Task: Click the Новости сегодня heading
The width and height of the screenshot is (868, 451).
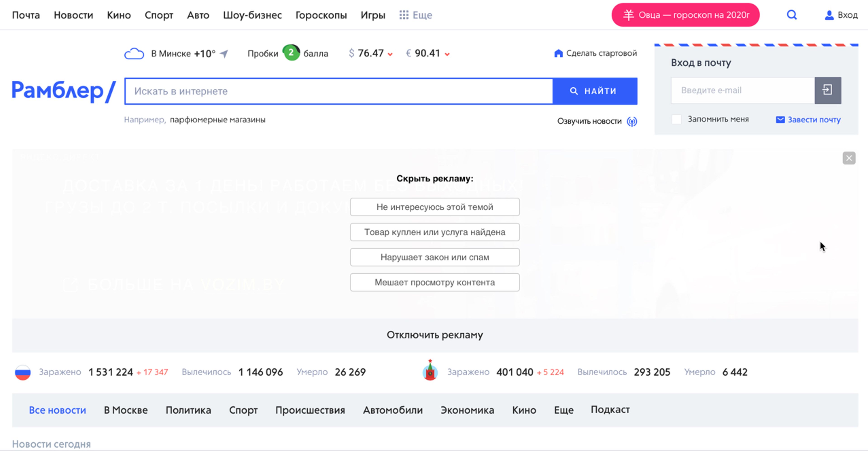Action: [x=52, y=444]
